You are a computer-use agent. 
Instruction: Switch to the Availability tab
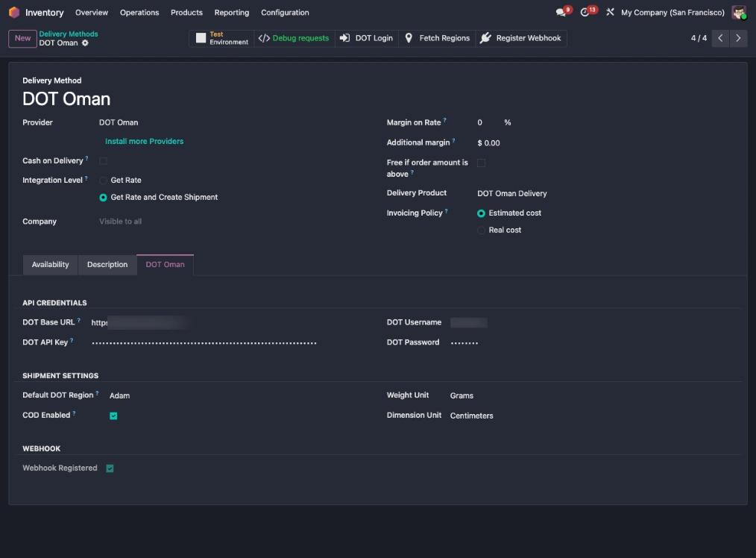point(50,264)
